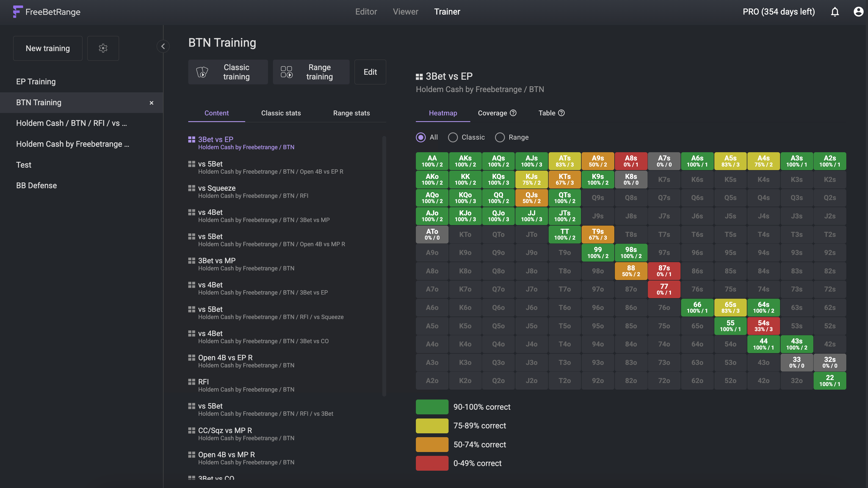
Task: Click the grid icon beside RFI item
Action: click(x=192, y=381)
